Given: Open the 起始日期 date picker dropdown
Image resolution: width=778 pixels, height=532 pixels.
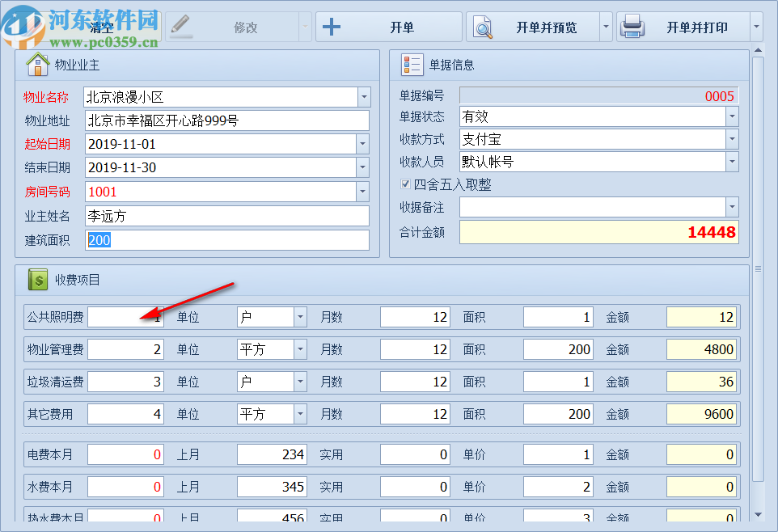Looking at the screenshot, I should (x=363, y=145).
